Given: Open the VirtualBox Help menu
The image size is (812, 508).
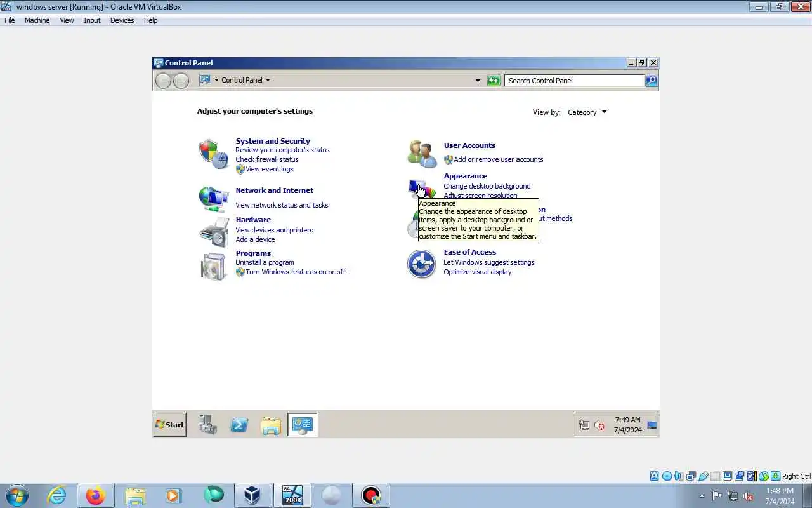Looking at the screenshot, I should pyautogui.click(x=150, y=20).
